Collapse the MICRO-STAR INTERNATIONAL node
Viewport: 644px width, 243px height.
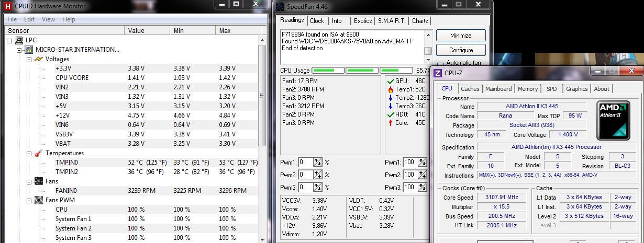coord(19,50)
